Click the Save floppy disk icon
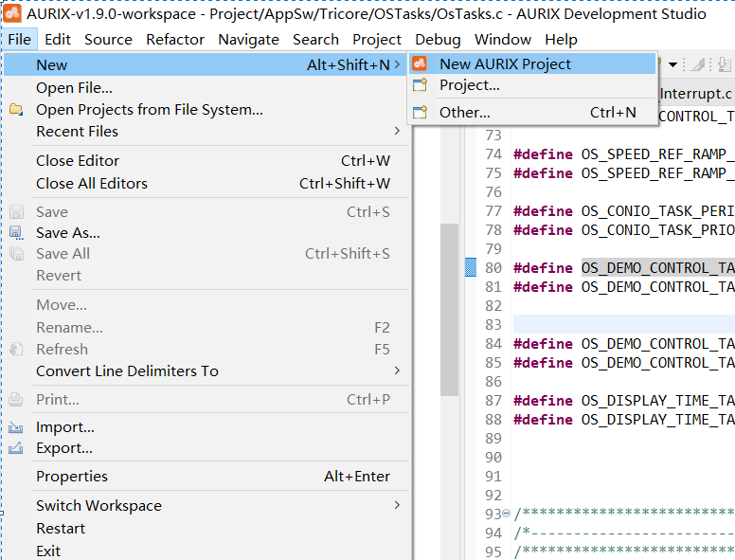The width and height of the screenshot is (735, 560). (x=16, y=211)
